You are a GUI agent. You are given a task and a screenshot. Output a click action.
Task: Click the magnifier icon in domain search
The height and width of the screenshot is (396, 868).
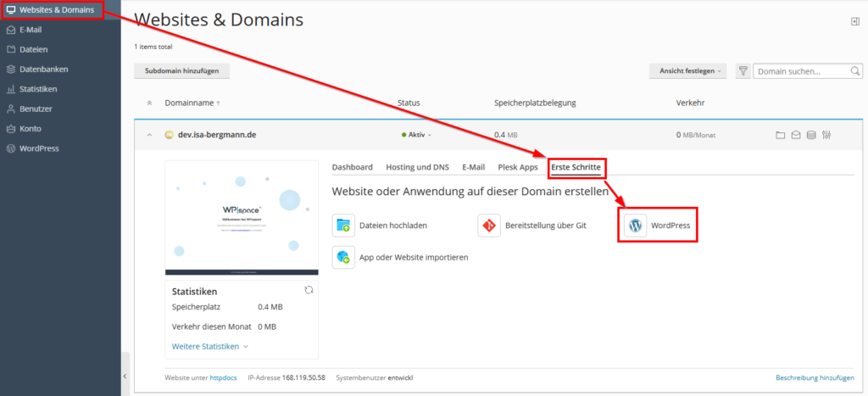[855, 71]
